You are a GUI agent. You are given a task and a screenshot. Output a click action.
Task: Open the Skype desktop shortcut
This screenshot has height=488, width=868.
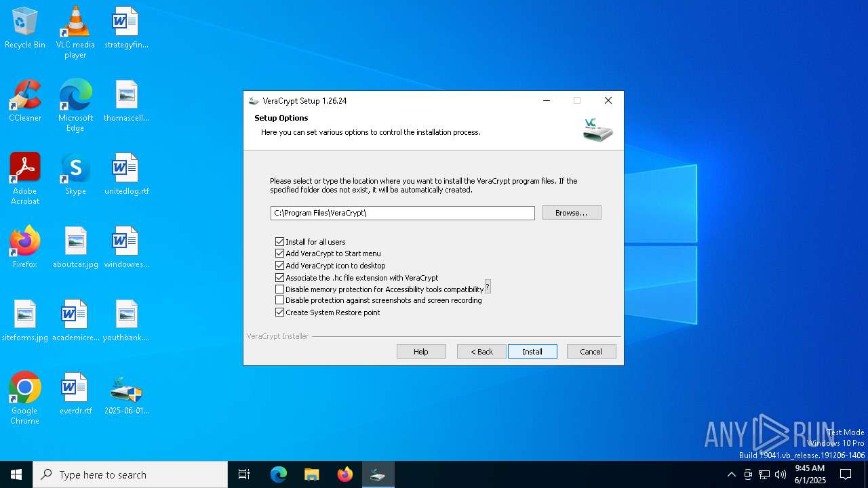pyautogui.click(x=75, y=174)
